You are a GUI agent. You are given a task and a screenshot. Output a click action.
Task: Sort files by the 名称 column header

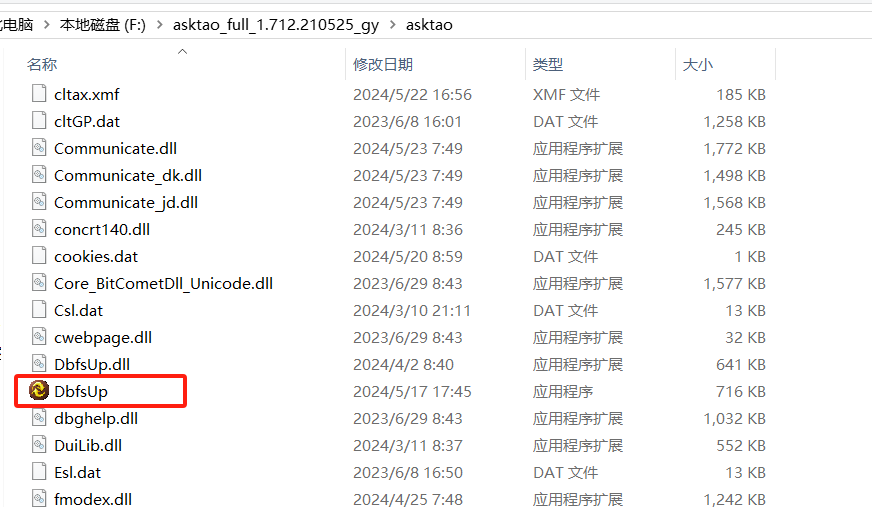(x=42, y=64)
